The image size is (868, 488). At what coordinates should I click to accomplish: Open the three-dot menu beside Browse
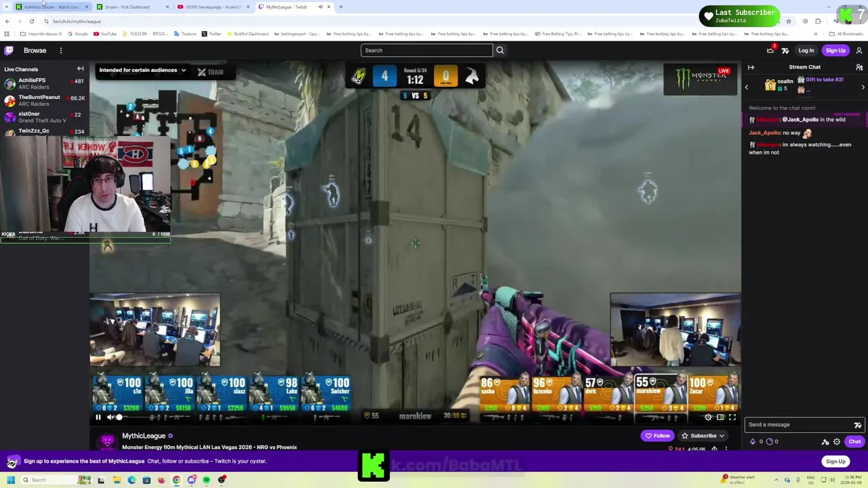pos(60,50)
